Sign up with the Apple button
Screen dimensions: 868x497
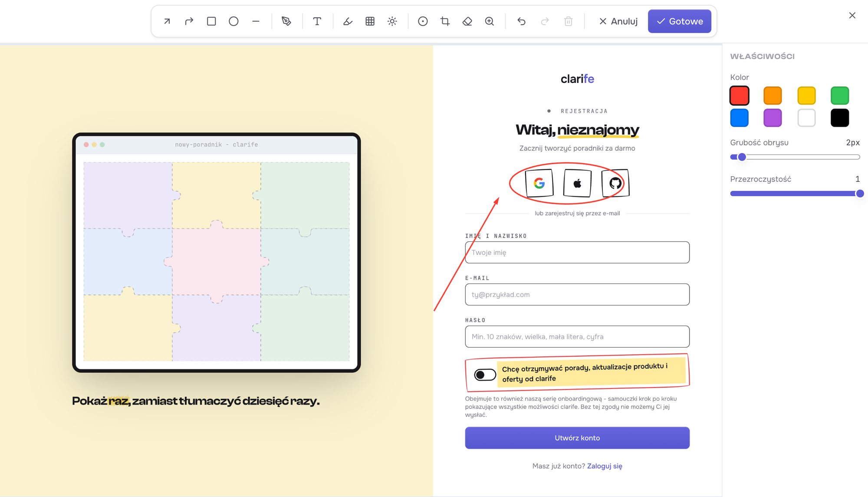coord(577,183)
